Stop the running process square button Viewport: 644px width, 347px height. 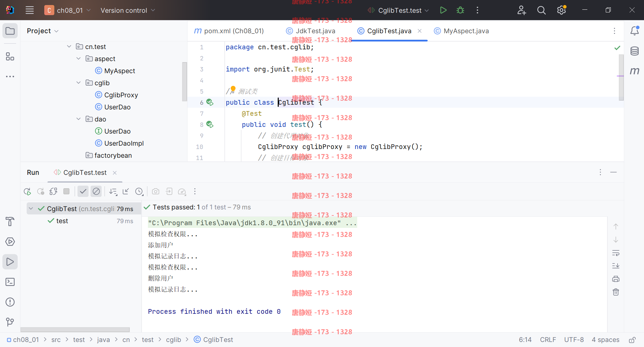click(x=66, y=191)
